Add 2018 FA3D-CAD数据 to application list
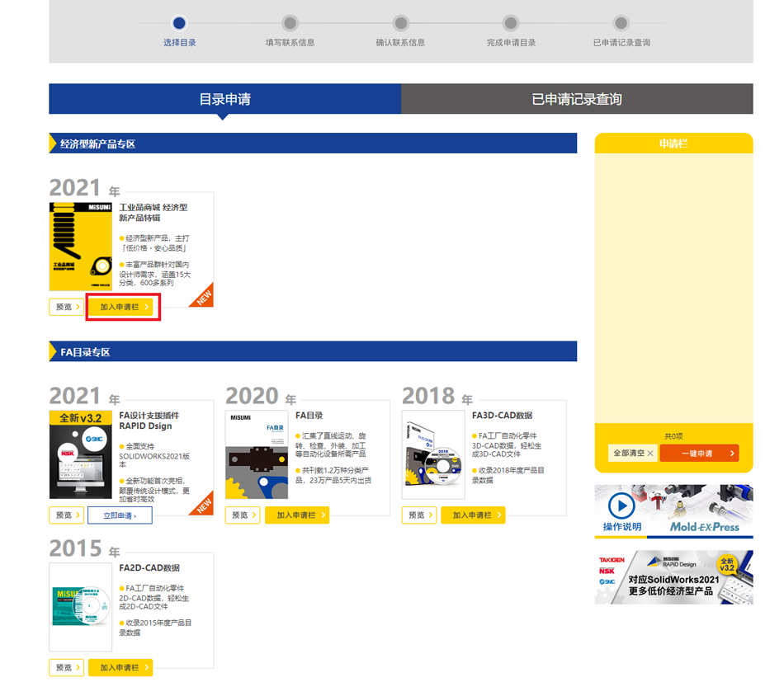Screen dimensions: 784x682 coord(473,515)
